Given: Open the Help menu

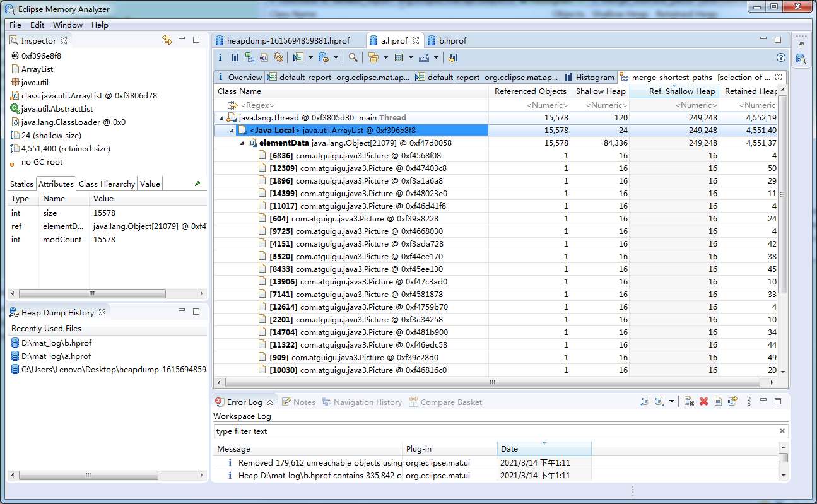Looking at the screenshot, I should pyautogui.click(x=100, y=25).
